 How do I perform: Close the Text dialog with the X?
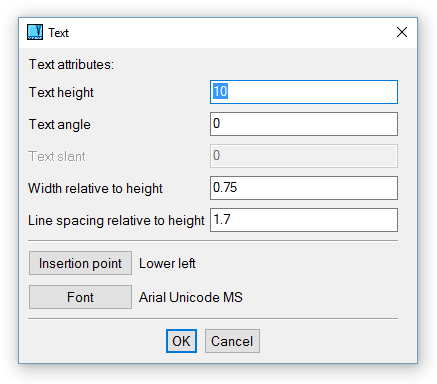pyautogui.click(x=402, y=32)
